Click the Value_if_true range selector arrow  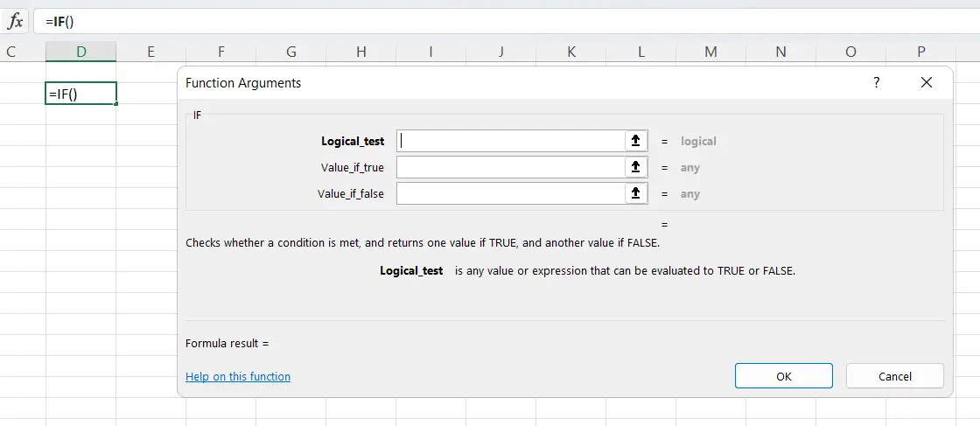pyautogui.click(x=636, y=167)
